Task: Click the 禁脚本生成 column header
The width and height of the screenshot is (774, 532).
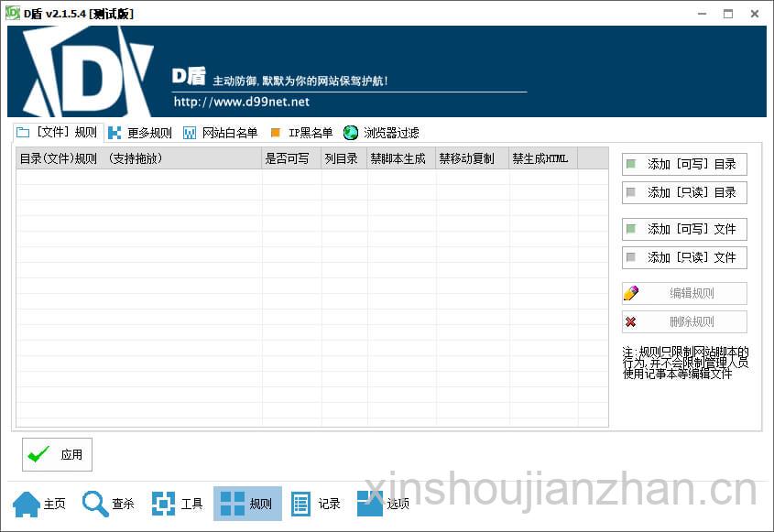Action: (401, 158)
